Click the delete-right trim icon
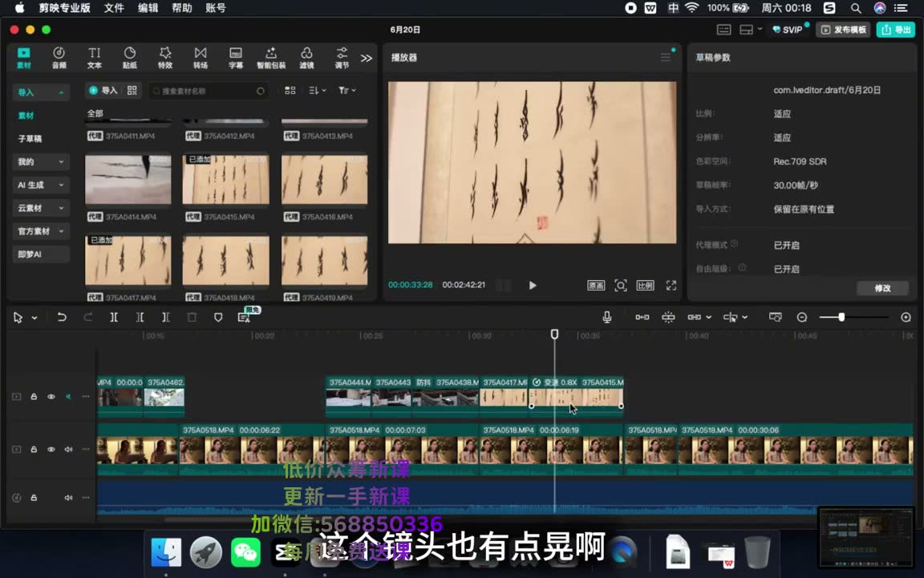The height and width of the screenshot is (578, 924). coord(165,317)
